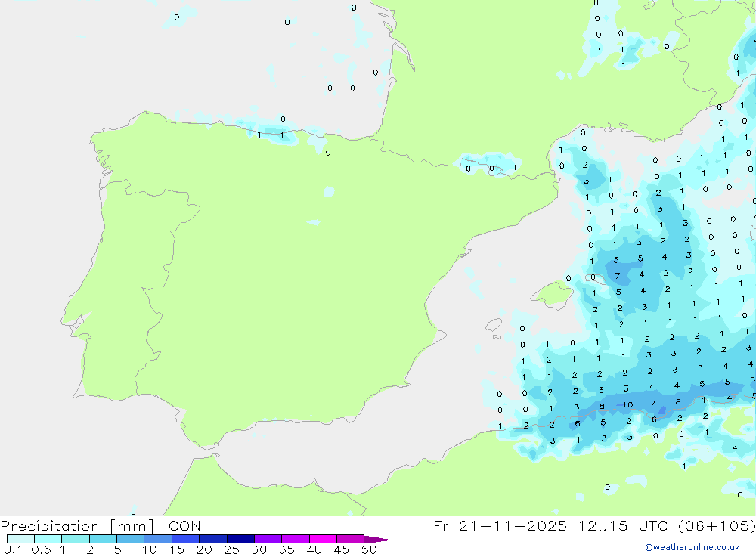Click the 45–50 mm legend swatch

pyautogui.click(x=351, y=539)
